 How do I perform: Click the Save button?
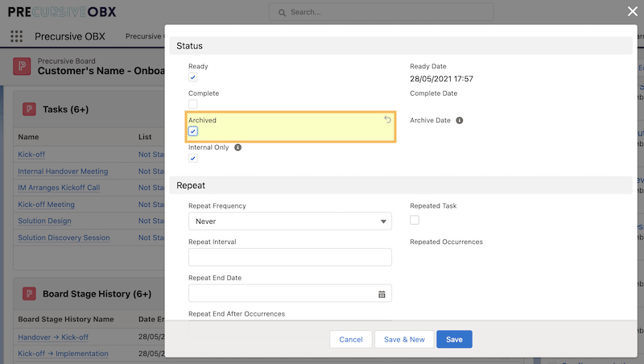pyautogui.click(x=454, y=339)
